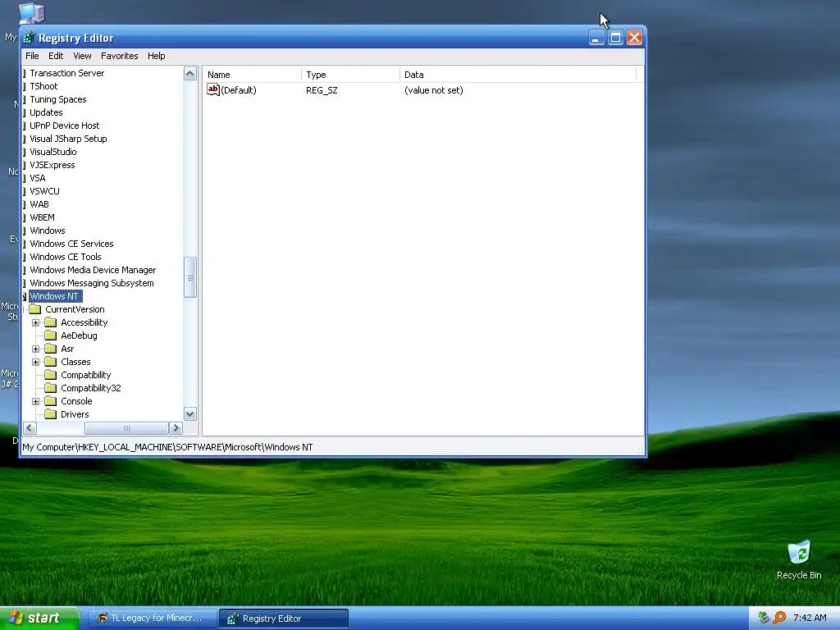
Task: Click the vertical scrollbar thumb in tree
Action: point(190,277)
